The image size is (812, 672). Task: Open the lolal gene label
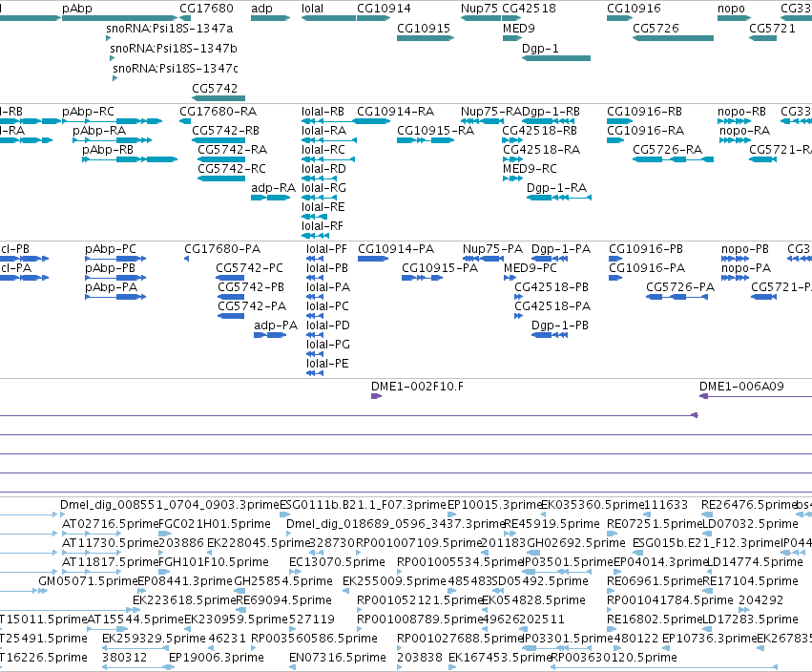point(312,9)
